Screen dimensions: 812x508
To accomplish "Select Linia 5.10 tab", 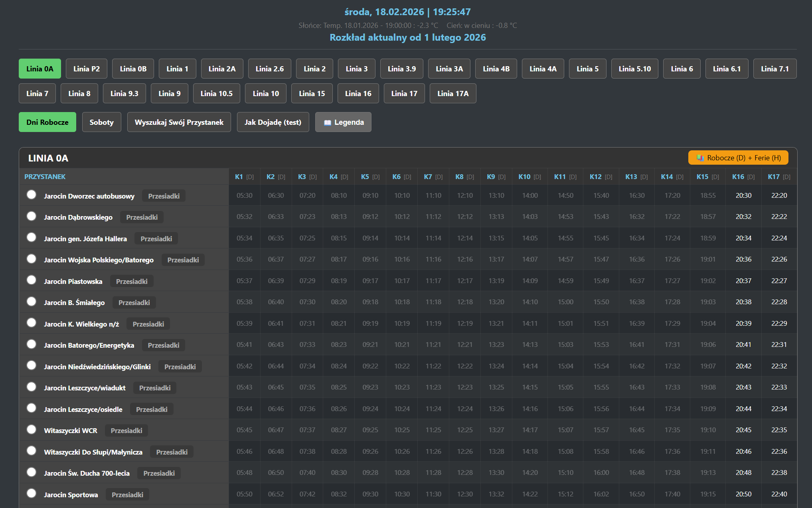I will coord(634,69).
